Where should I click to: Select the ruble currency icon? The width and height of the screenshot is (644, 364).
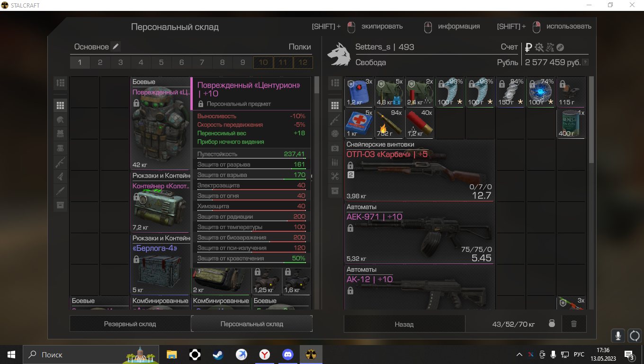pyautogui.click(x=529, y=47)
